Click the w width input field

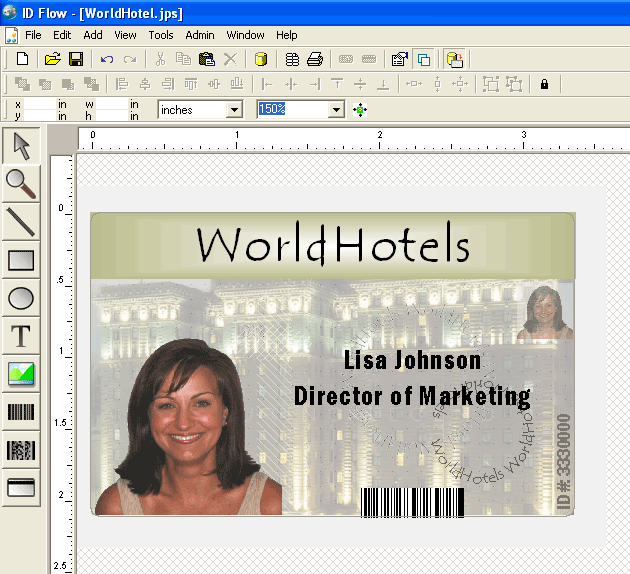112,104
